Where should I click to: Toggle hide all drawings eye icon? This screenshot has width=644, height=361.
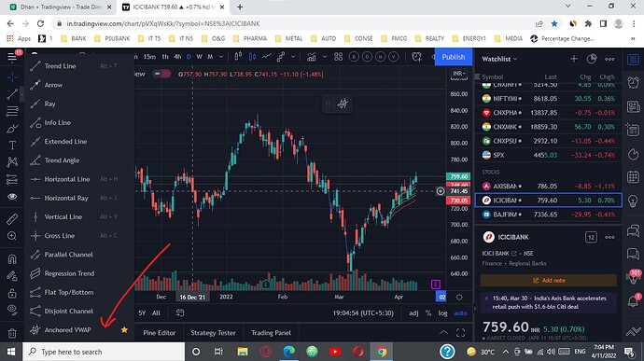(12, 309)
